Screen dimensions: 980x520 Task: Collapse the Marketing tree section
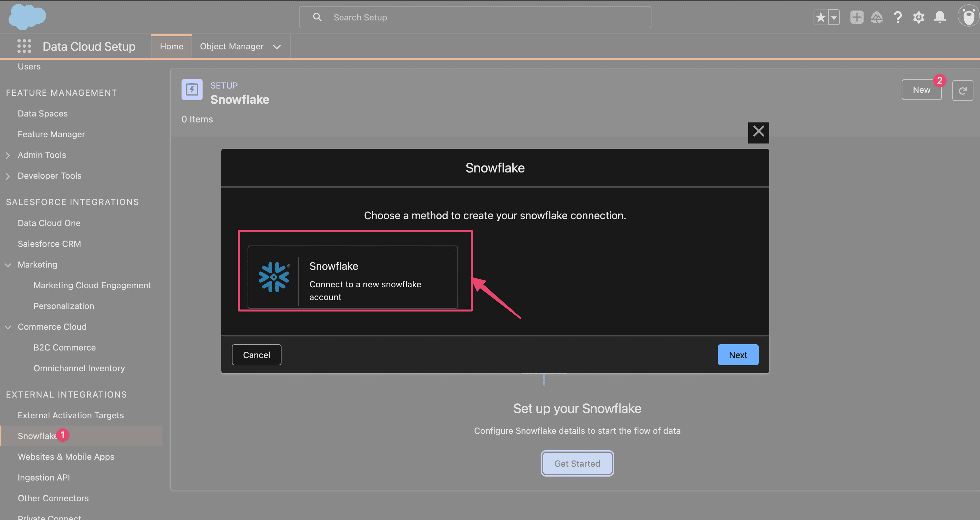(x=8, y=265)
